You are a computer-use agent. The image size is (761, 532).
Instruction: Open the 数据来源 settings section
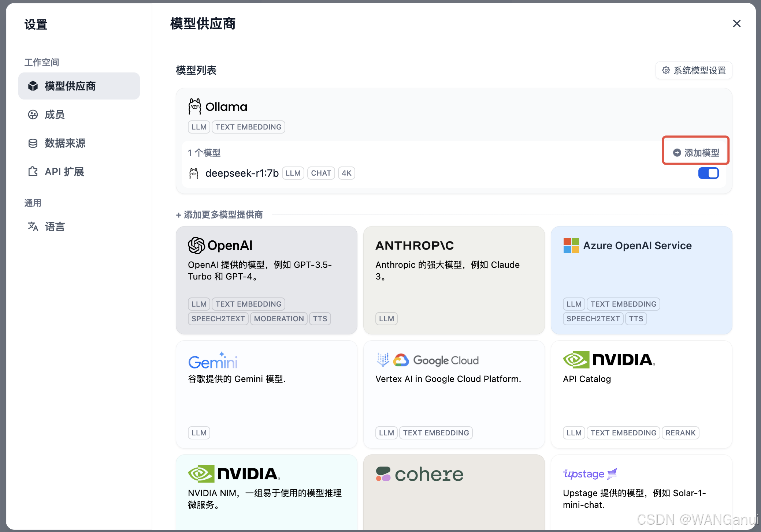coord(65,143)
